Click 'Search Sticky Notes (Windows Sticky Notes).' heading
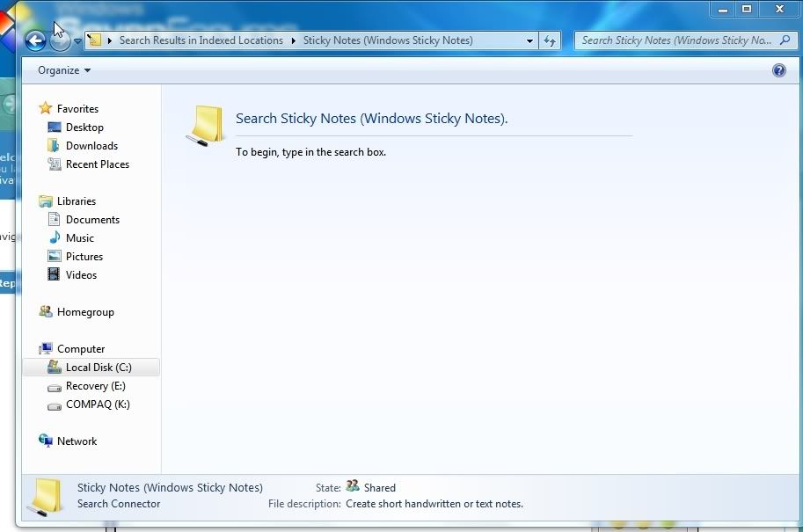The width and height of the screenshot is (803, 532). tap(372, 119)
